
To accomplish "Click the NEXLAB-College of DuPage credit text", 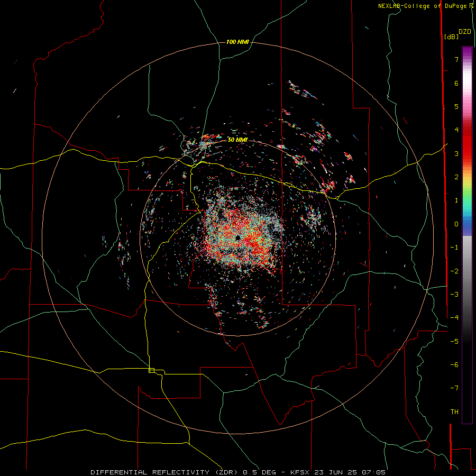I will (422, 6).
